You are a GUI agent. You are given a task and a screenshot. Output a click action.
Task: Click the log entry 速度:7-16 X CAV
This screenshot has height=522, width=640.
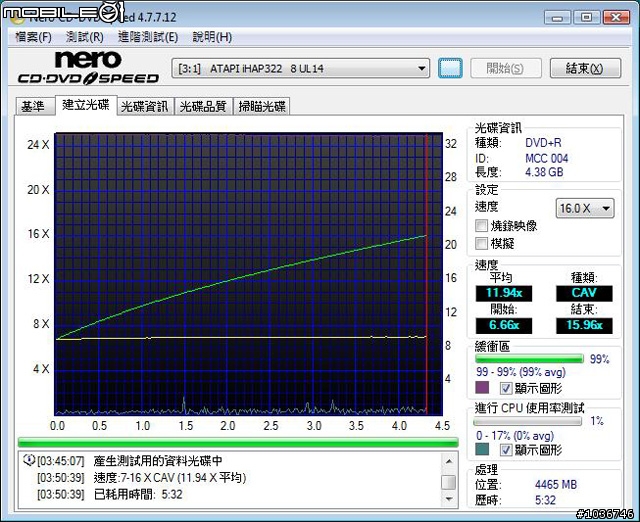click(x=170, y=478)
